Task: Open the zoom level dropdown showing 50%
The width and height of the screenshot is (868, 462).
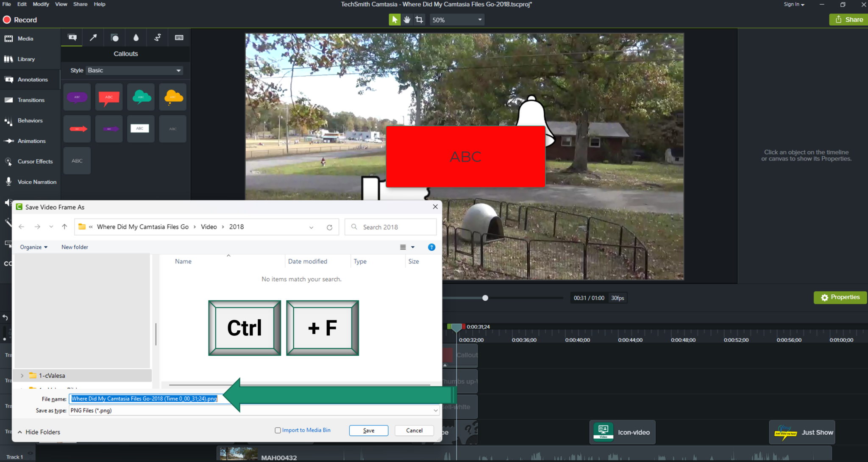Action: pos(456,19)
